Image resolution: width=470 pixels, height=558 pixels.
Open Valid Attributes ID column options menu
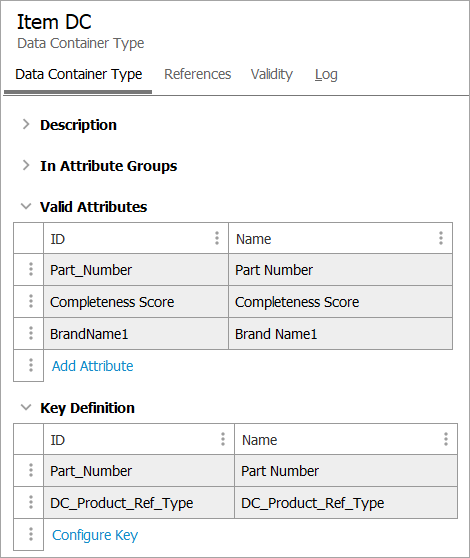[x=217, y=238]
